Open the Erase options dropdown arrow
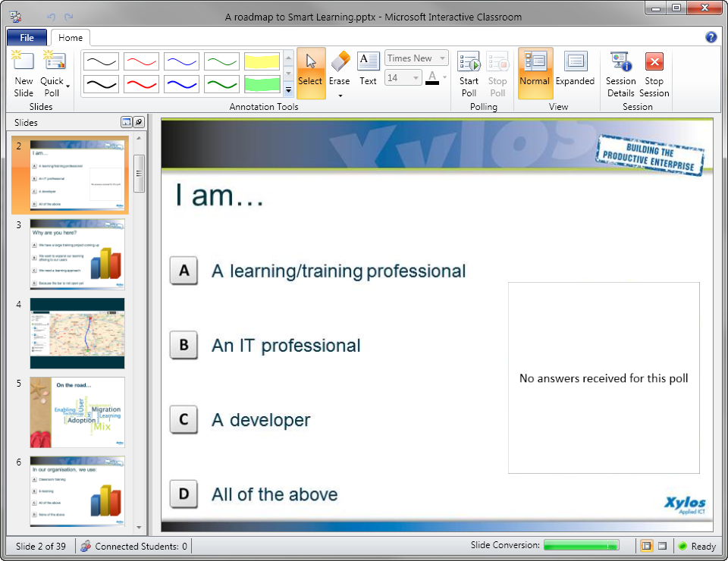The image size is (728, 561). pos(340,96)
